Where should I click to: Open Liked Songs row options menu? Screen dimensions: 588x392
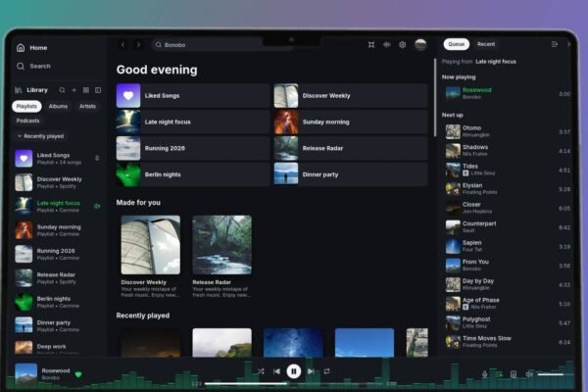pos(97,159)
